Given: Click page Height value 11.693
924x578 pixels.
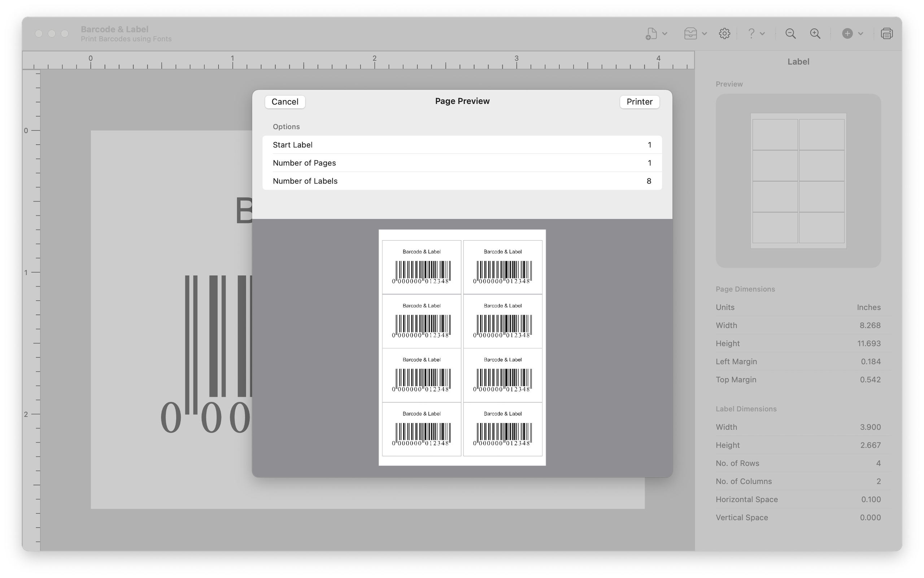Looking at the screenshot, I should pos(869,343).
